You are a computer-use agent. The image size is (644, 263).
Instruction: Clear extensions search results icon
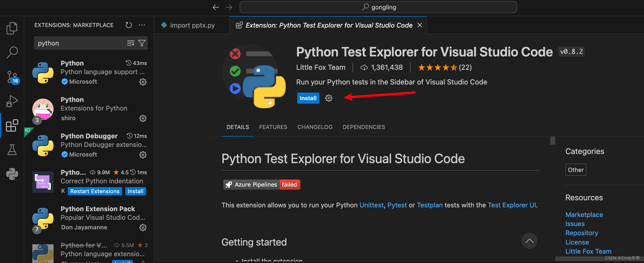point(131,43)
